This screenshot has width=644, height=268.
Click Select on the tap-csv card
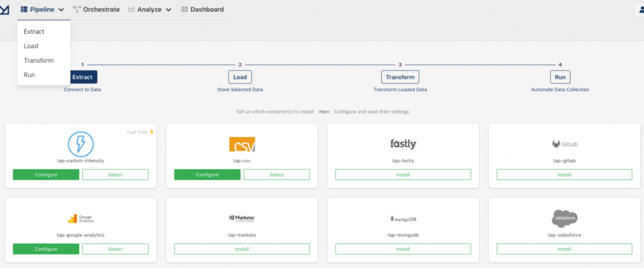[x=277, y=174]
